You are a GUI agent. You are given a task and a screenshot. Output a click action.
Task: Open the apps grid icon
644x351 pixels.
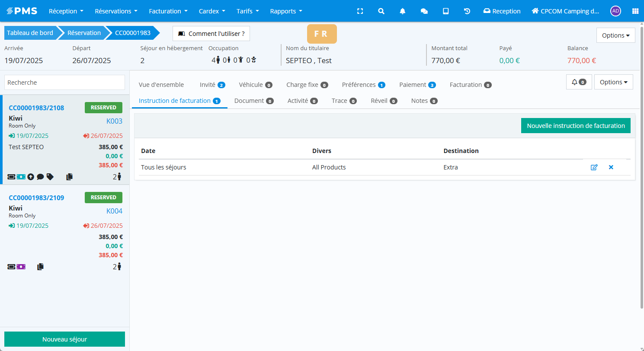click(635, 11)
